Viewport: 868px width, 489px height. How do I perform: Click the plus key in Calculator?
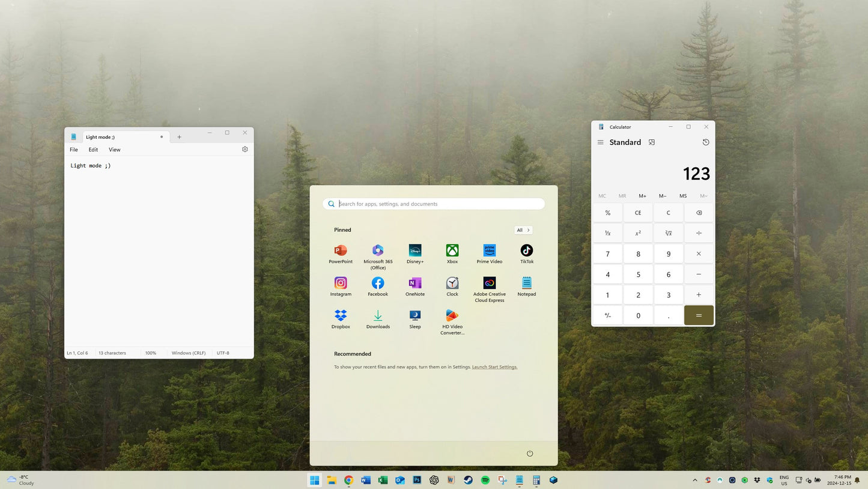[699, 295]
